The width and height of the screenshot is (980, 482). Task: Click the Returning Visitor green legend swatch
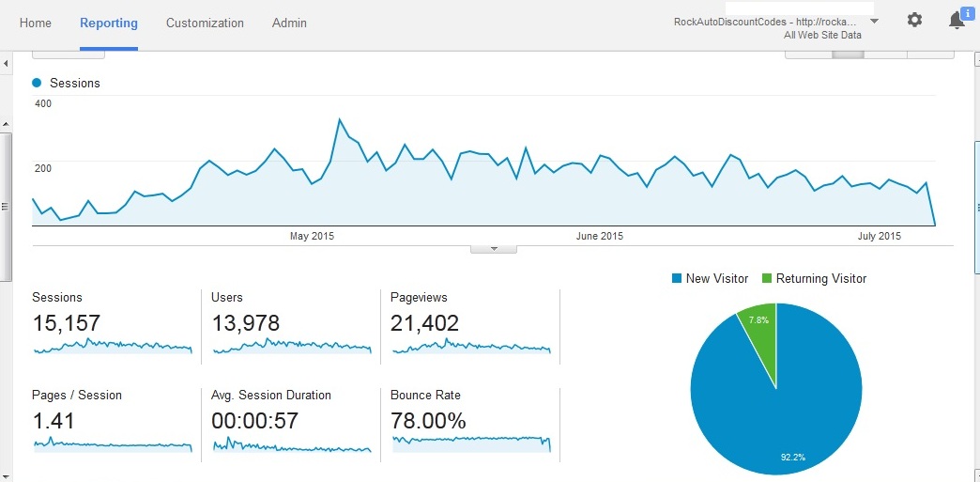[767, 278]
